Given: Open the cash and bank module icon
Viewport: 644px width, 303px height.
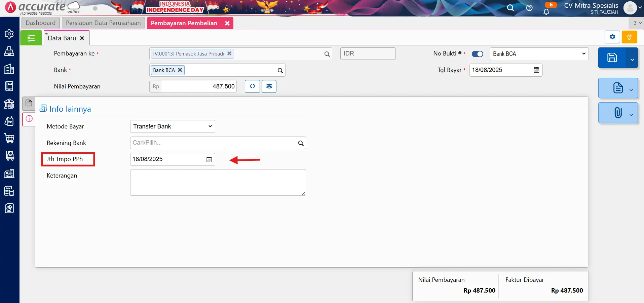Looking at the screenshot, I should pyautogui.click(x=9, y=104).
